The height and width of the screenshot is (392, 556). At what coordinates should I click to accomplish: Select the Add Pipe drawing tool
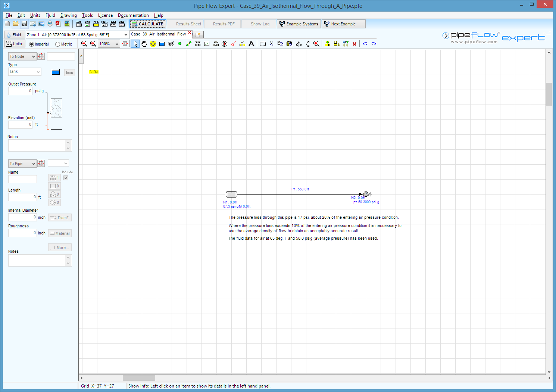(x=189, y=44)
